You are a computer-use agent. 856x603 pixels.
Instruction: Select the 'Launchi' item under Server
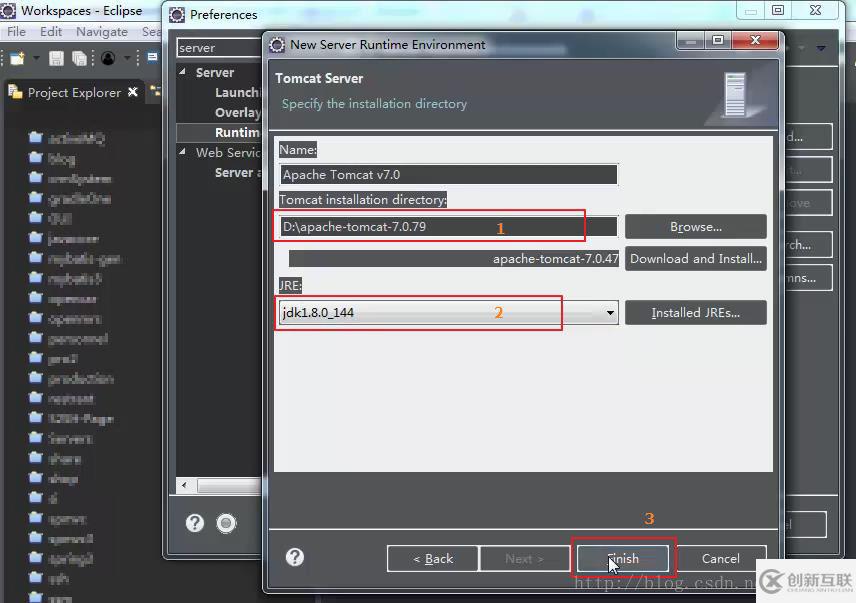(237, 93)
